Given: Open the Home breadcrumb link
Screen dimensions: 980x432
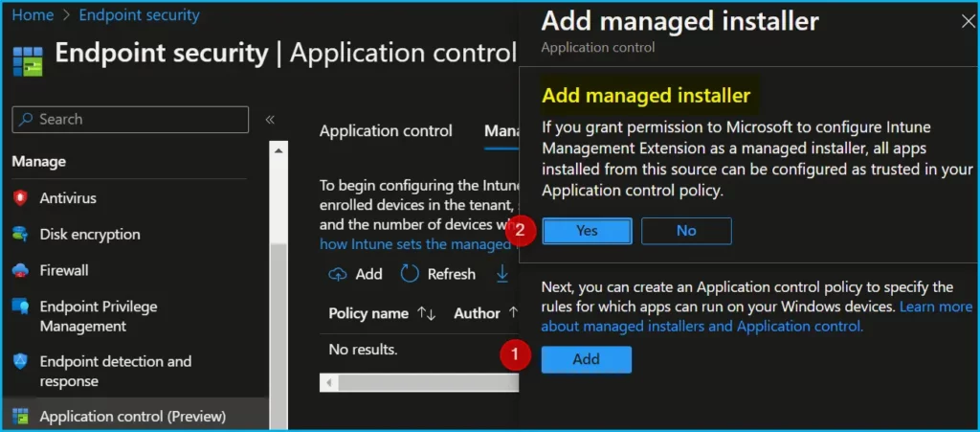Looking at the screenshot, I should [33, 15].
